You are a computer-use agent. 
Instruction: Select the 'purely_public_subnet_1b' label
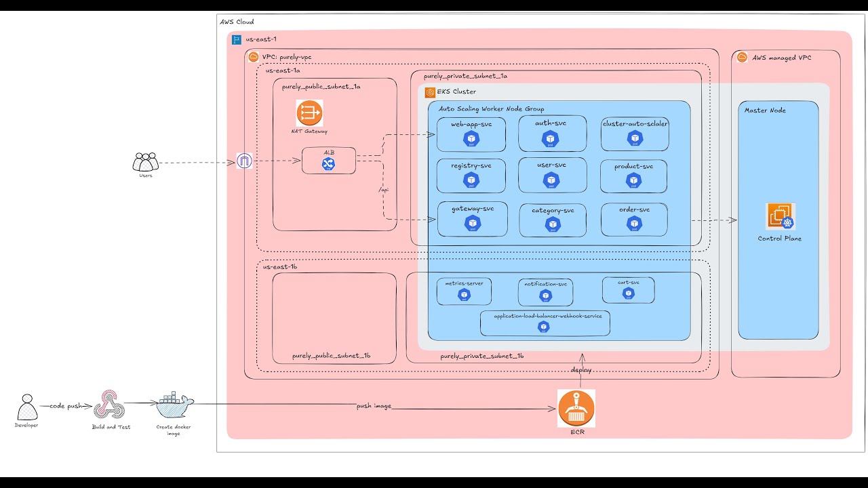pos(332,356)
